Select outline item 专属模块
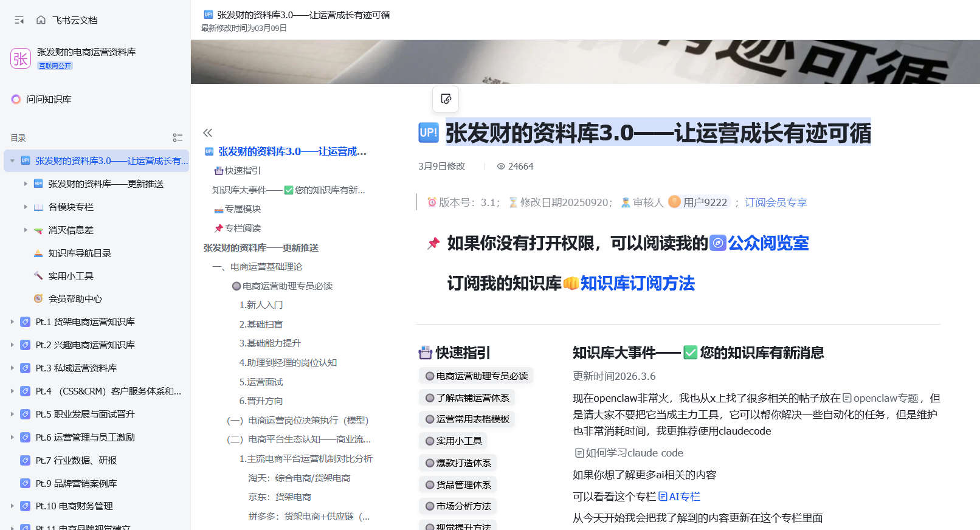Viewport: 980px width, 530px height. click(x=237, y=208)
